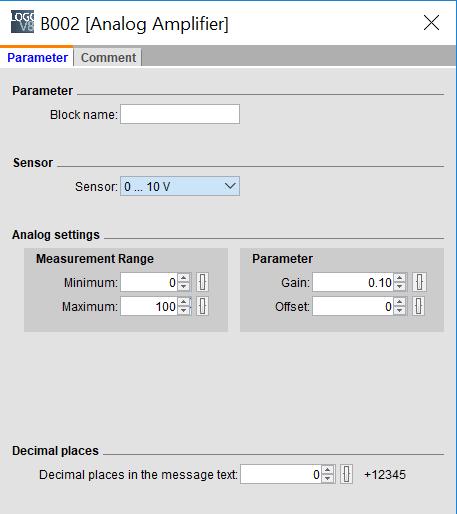Select the Parameter tab
The width and height of the screenshot is (457, 514).
pyautogui.click(x=37, y=58)
